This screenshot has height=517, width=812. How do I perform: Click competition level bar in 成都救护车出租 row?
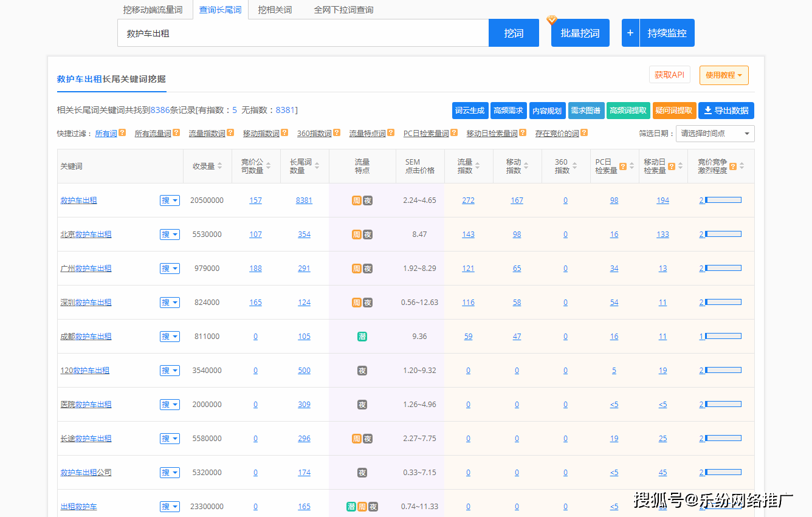723,336
